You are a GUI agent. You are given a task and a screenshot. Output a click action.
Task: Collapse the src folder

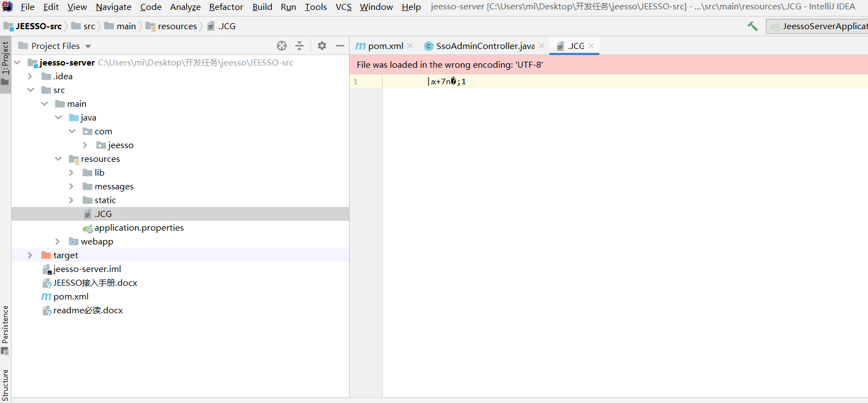coord(31,90)
